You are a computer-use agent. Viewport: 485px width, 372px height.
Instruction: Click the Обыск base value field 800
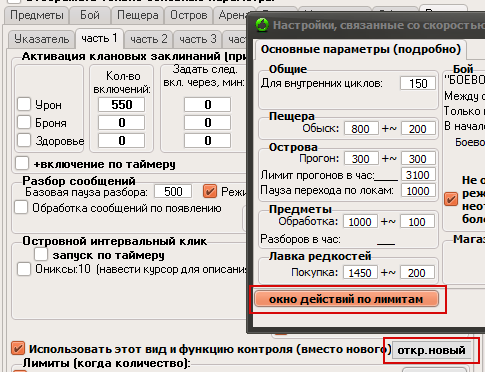[361, 129]
